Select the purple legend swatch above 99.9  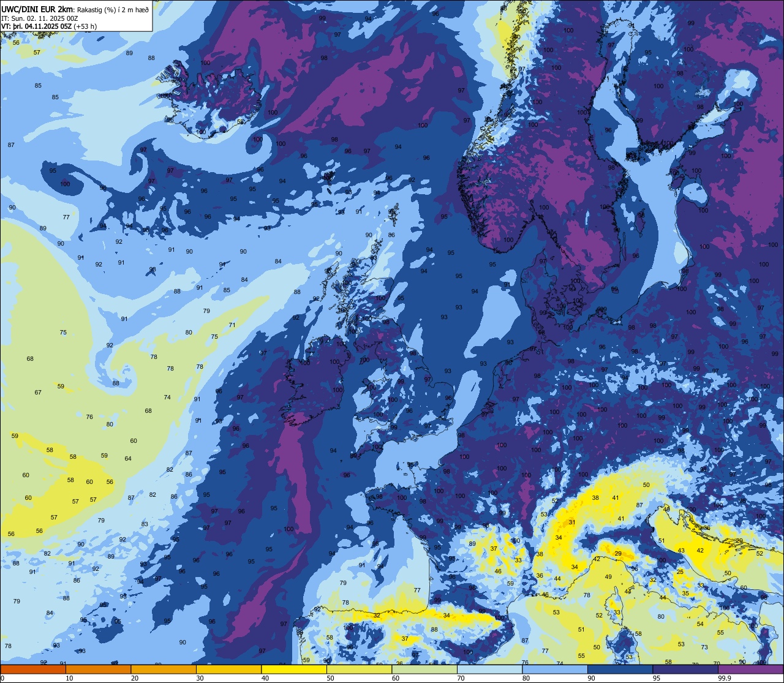tap(750, 670)
